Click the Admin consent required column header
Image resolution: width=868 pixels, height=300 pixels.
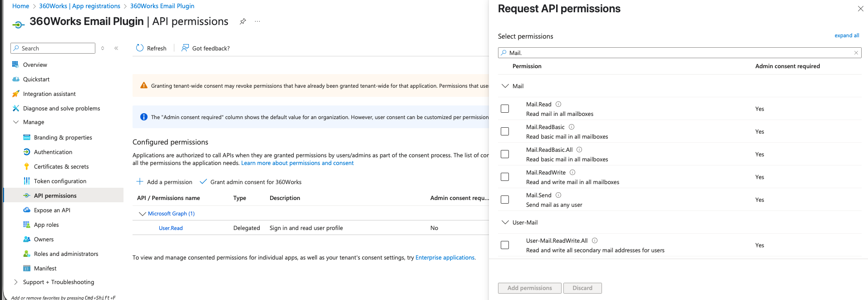pos(787,66)
